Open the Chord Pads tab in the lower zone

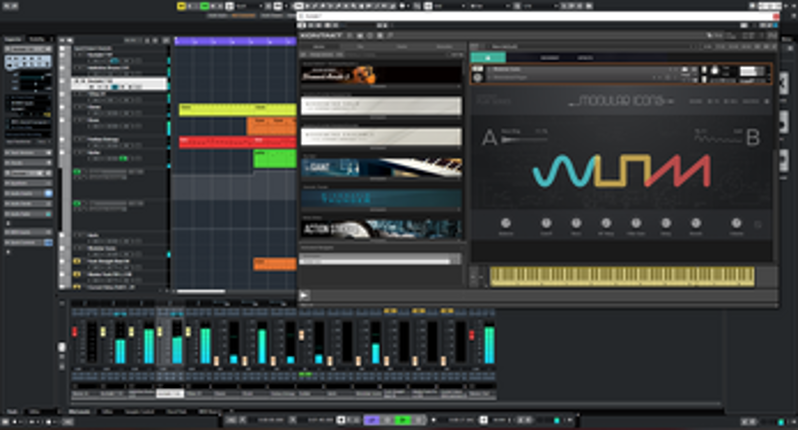177,411
